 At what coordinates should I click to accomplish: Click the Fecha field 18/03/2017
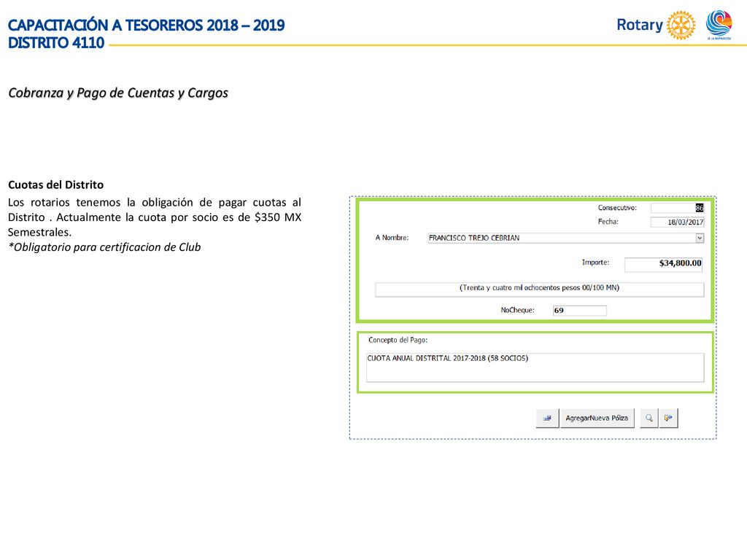coord(677,222)
